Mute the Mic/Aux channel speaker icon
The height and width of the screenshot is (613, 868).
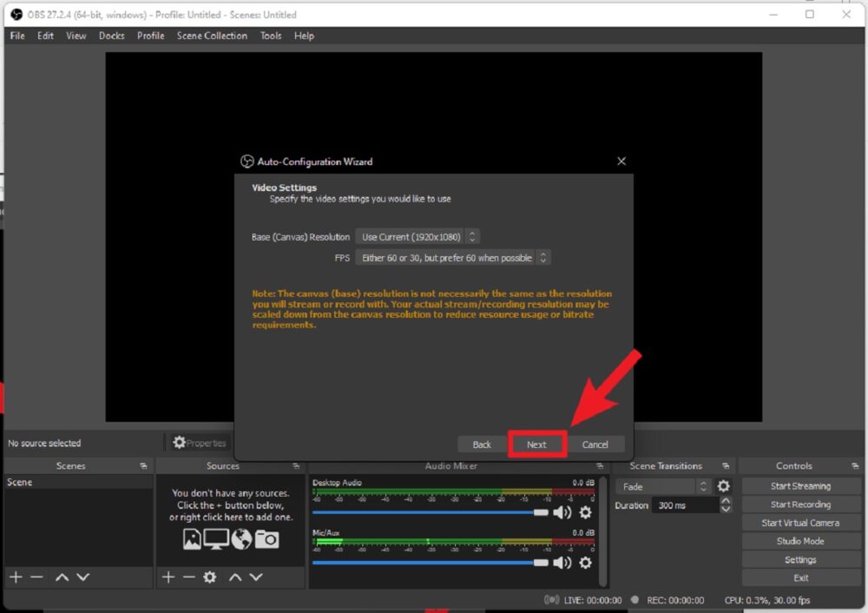562,563
